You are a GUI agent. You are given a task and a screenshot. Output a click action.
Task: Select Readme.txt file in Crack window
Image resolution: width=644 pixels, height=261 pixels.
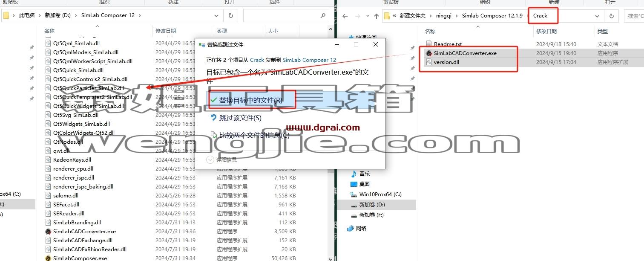coord(448,44)
